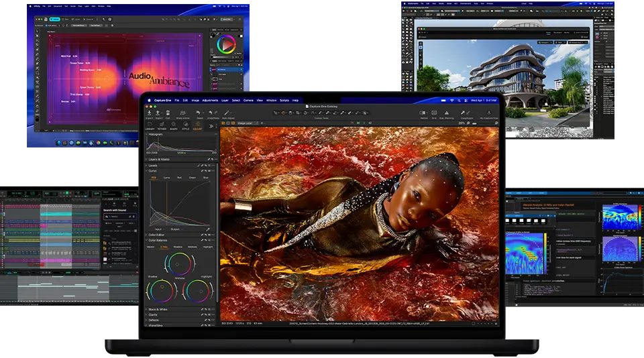The image size is (644, 358).
Task: Switch Color Balance to Master tab
Action: (150, 246)
